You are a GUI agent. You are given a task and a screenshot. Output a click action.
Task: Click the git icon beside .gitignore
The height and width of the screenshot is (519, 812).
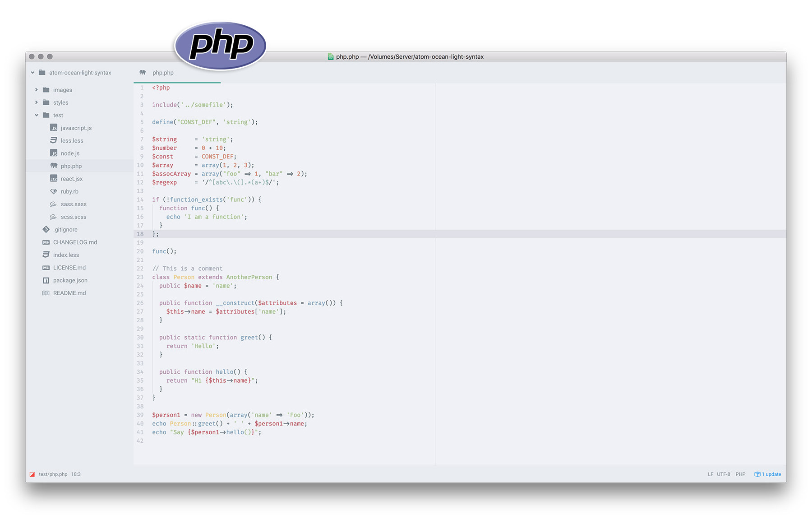coord(46,229)
